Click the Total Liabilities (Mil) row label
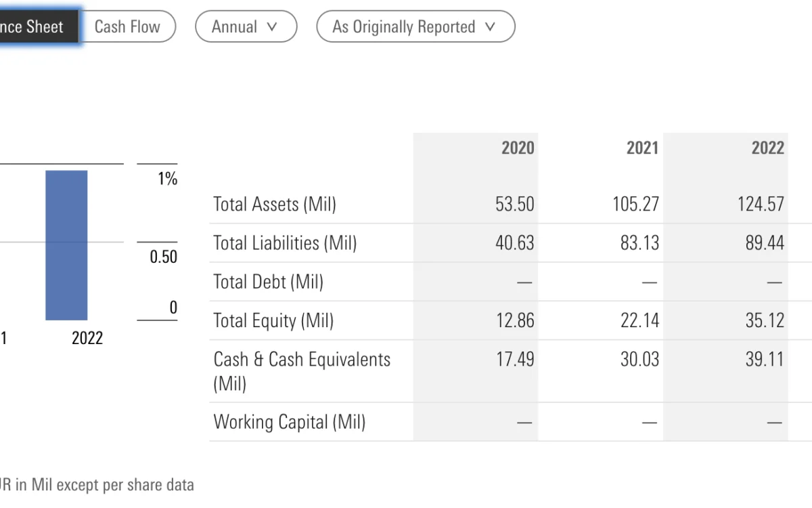 tap(284, 243)
